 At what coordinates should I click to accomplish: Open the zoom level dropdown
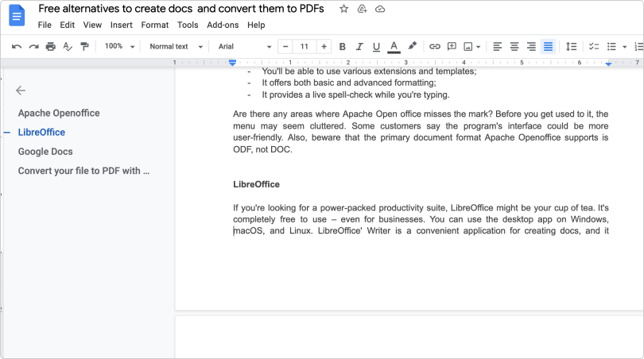120,46
